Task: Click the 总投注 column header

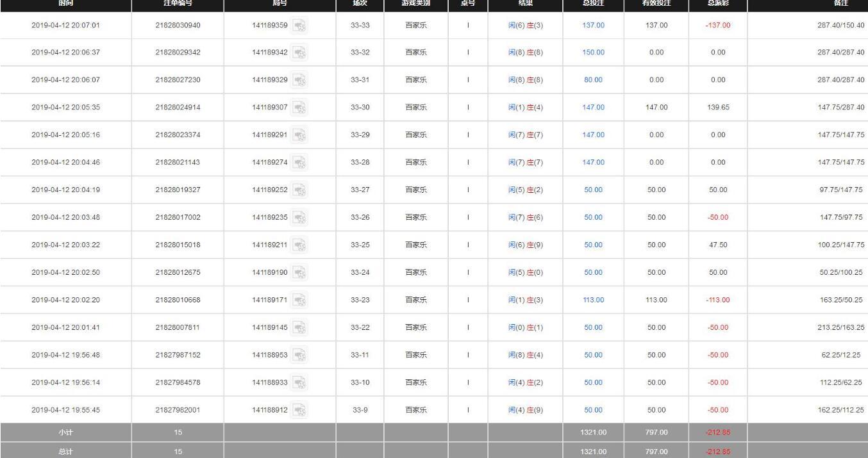Action: 593,4
